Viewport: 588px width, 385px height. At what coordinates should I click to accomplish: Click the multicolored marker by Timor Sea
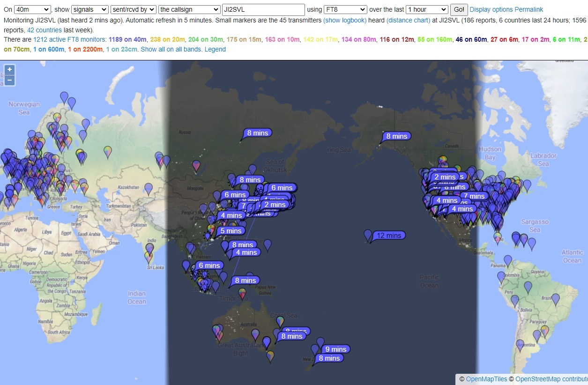tap(242, 293)
